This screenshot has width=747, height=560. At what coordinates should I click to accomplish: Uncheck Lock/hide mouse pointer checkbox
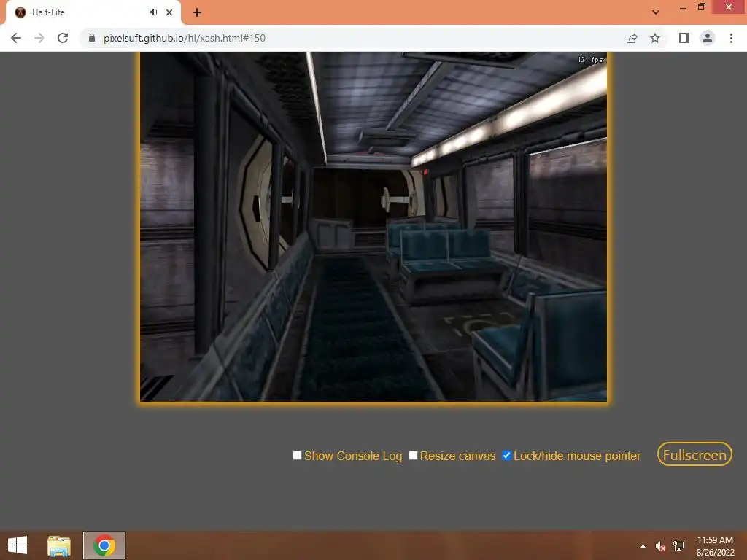coord(506,455)
